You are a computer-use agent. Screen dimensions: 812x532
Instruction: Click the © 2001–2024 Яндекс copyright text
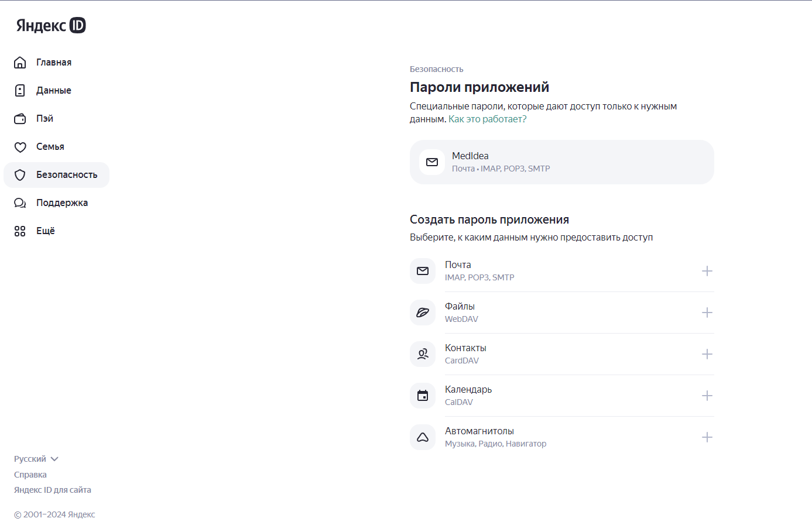click(54, 514)
